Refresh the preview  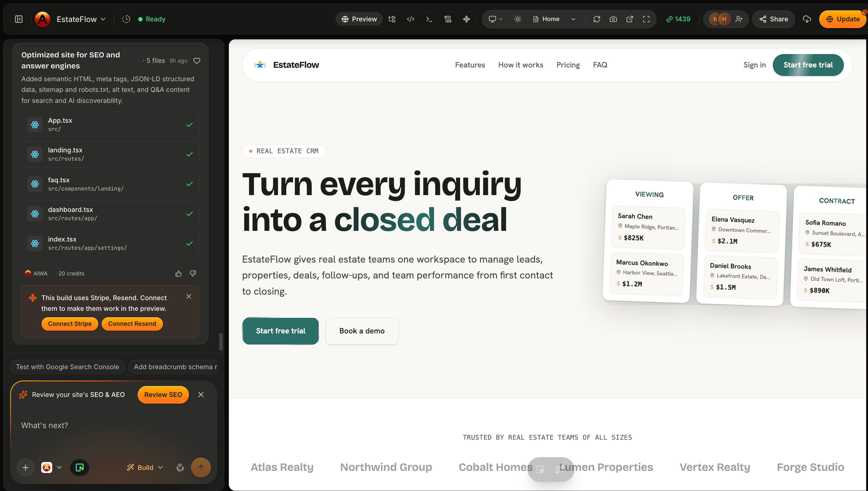597,19
